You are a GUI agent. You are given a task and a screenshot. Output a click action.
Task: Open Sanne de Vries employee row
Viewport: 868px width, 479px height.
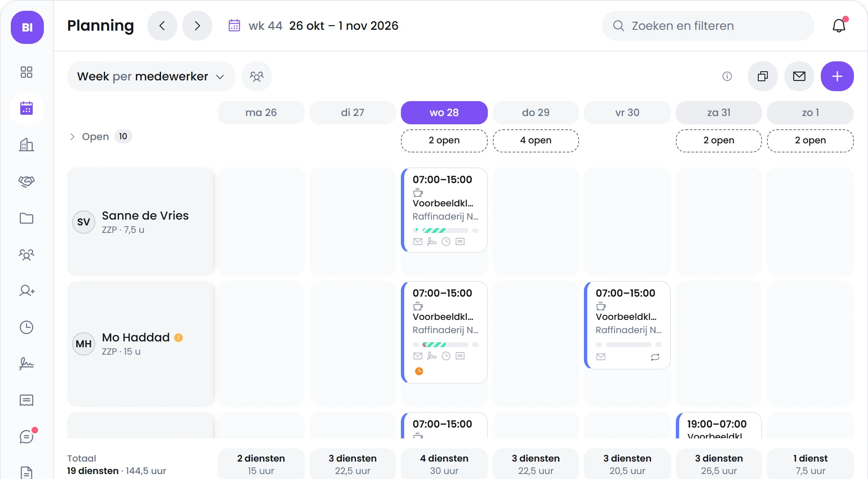[x=140, y=222]
